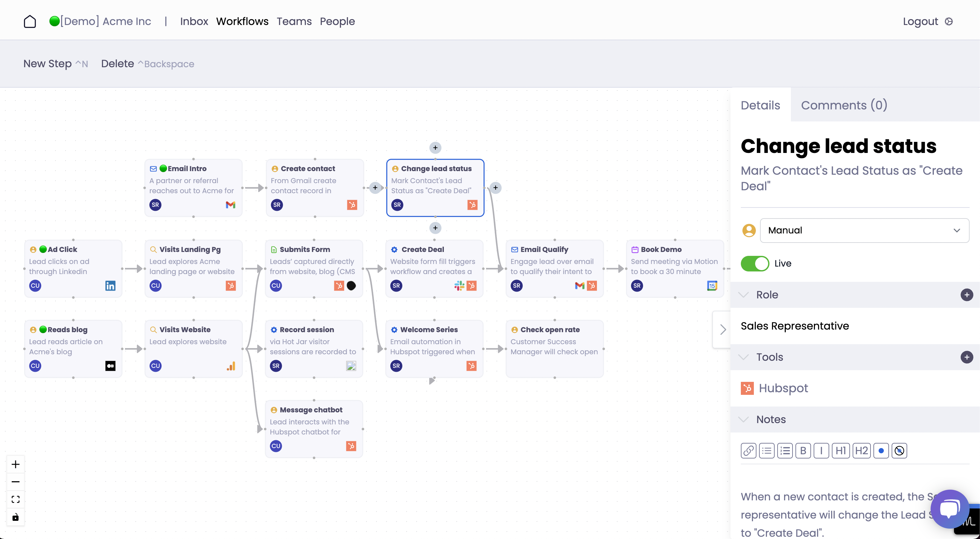The height and width of the screenshot is (539, 980).
Task: Toggle the step's Live switch off
Action: click(755, 263)
